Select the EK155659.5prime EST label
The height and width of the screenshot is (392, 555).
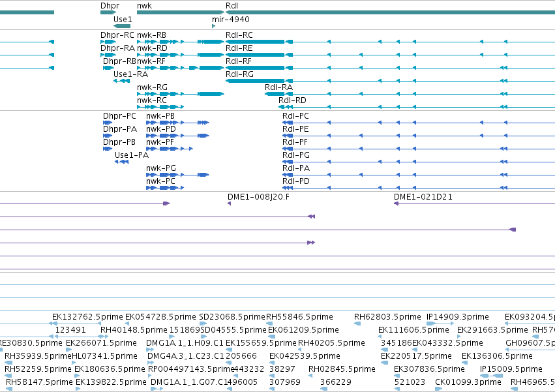[x=261, y=343]
